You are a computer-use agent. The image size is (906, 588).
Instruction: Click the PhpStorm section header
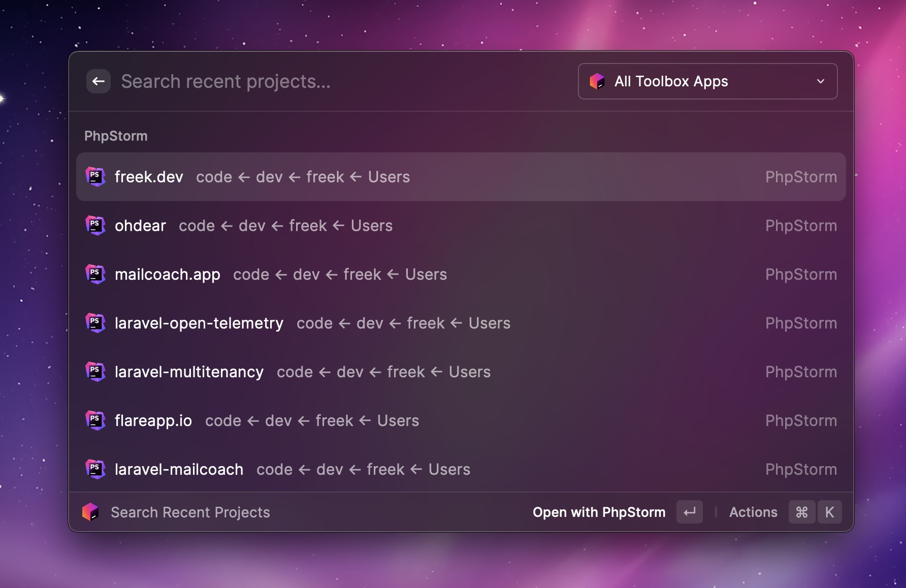[x=116, y=136]
